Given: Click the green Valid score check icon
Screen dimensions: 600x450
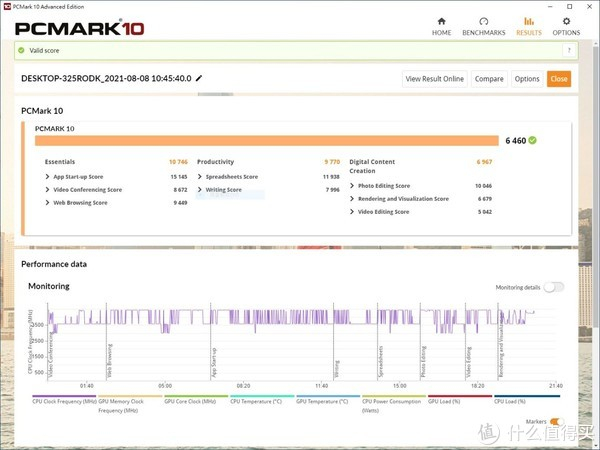Looking at the screenshot, I should tap(21, 50).
